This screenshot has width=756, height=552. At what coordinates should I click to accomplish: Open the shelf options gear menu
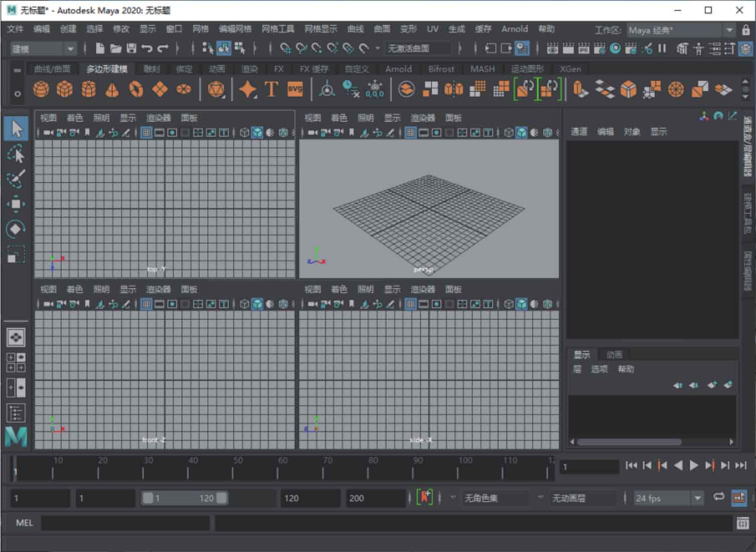pos(18,94)
